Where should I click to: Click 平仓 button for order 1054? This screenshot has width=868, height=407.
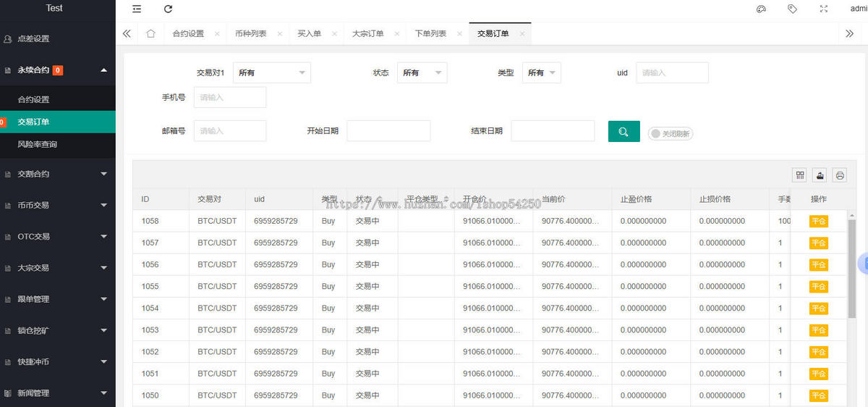pyautogui.click(x=819, y=309)
